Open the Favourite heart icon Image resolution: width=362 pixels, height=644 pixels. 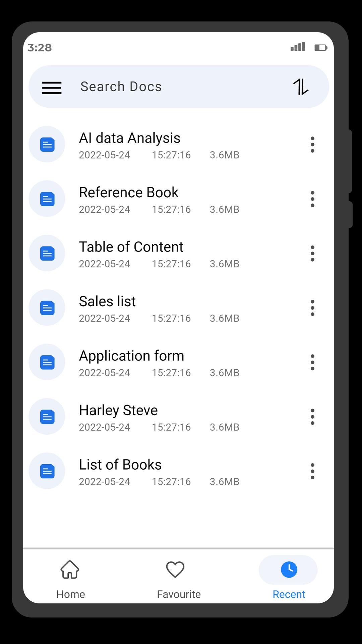(x=175, y=570)
